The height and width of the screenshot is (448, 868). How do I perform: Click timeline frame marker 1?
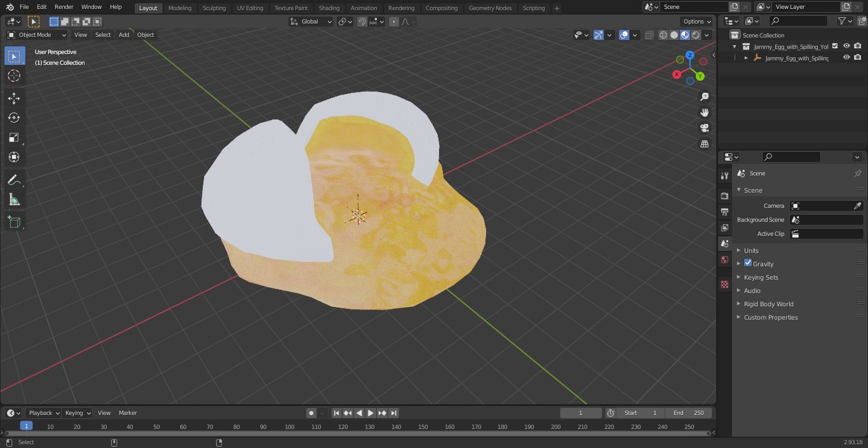coord(26,426)
